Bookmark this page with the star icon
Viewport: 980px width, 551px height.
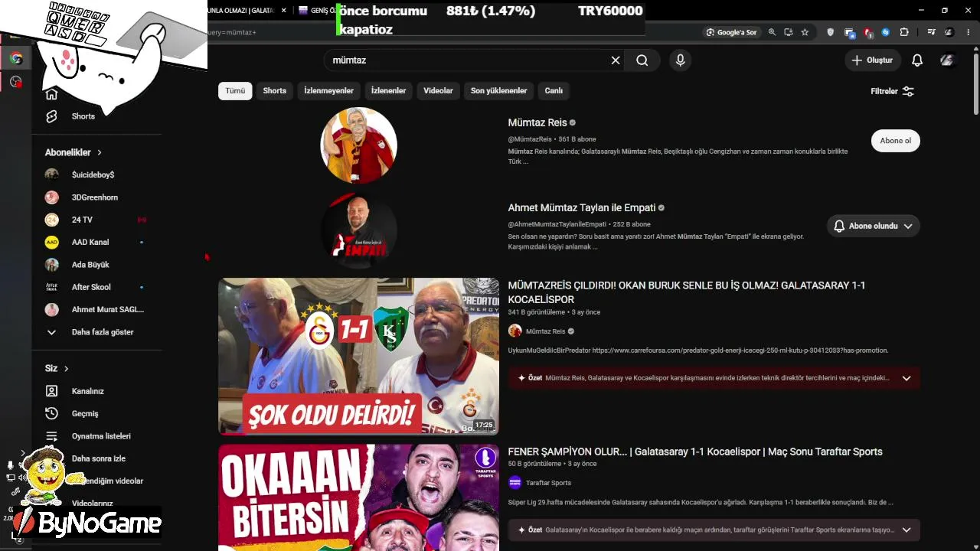(805, 32)
